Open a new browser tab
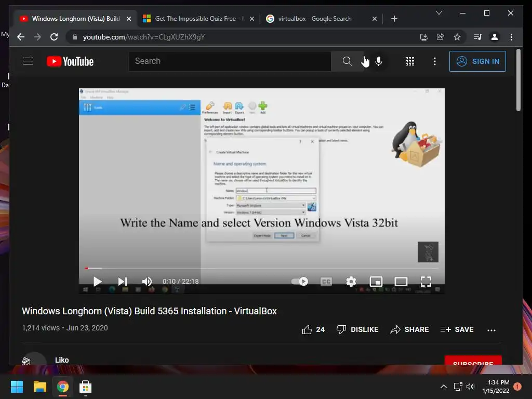The image size is (532, 399). 394,19
